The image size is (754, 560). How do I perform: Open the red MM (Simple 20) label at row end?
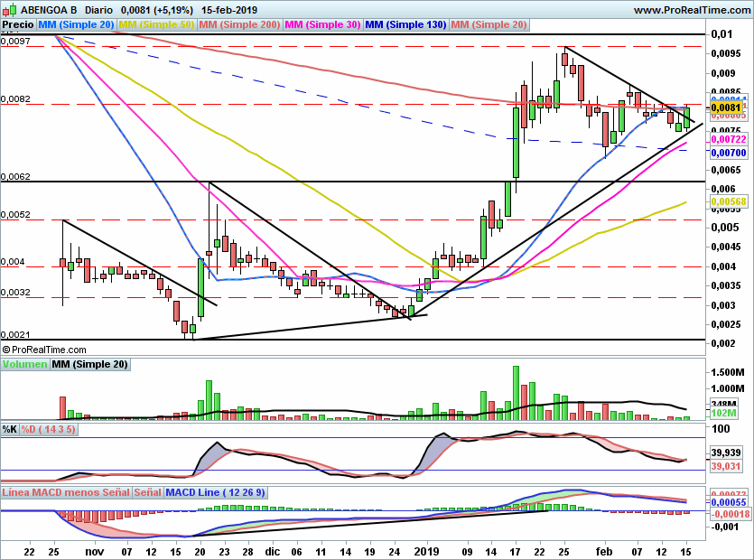point(489,24)
